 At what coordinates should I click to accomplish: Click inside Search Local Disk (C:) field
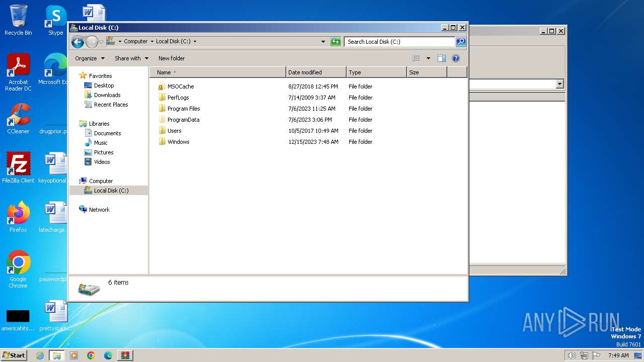click(x=400, y=42)
